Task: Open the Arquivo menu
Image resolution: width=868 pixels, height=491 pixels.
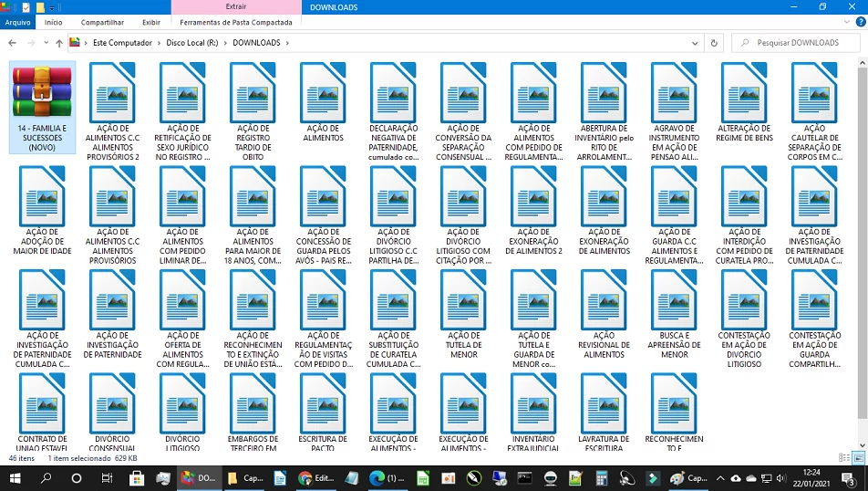Action: pyautogui.click(x=17, y=22)
